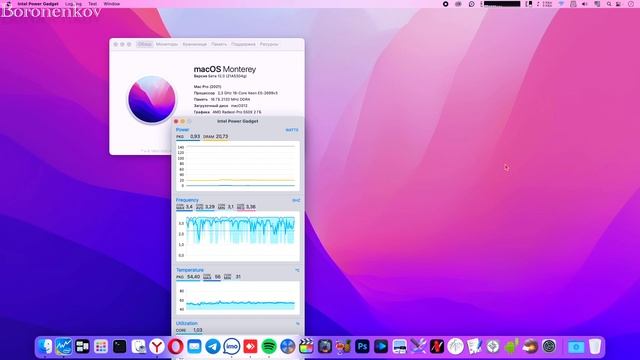Viewport: 640px width, 360px height.
Task: Click the WATTS unit label
Action: (292, 130)
